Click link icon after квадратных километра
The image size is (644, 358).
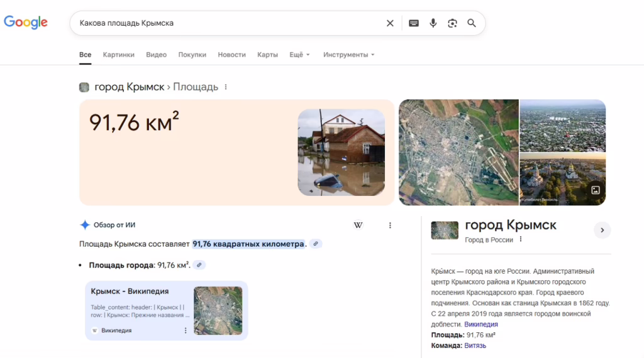[316, 244]
